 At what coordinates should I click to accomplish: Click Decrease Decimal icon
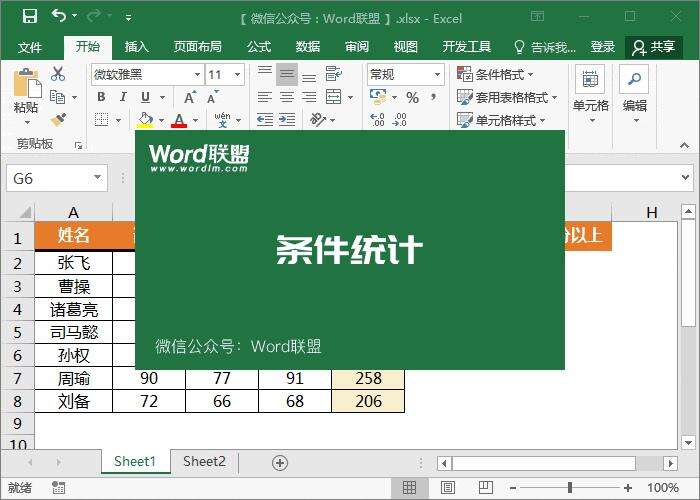pyautogui.click(x=400, y=119)
